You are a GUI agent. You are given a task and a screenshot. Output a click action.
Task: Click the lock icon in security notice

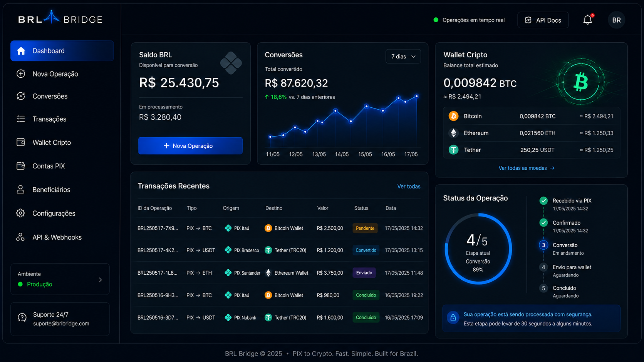pyautogui.click(x=453, y=317)
